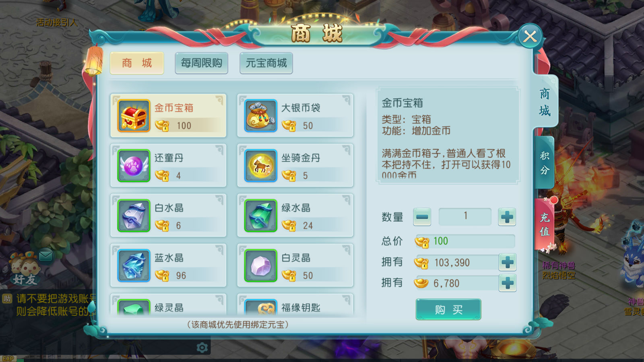This screenshot has height=362, width=644.
Task: Switch to the 每周限购 tab
Action: (x=202, y=63)
